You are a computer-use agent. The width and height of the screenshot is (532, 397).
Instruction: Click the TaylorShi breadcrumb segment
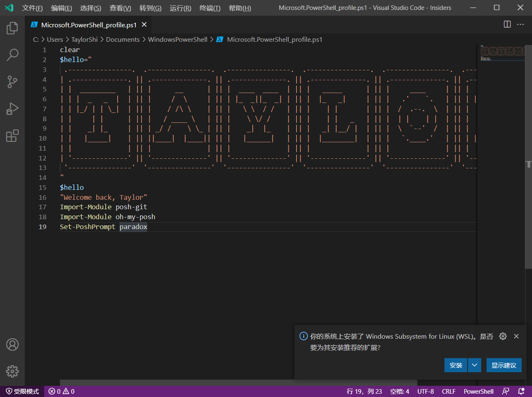point(84,39)
